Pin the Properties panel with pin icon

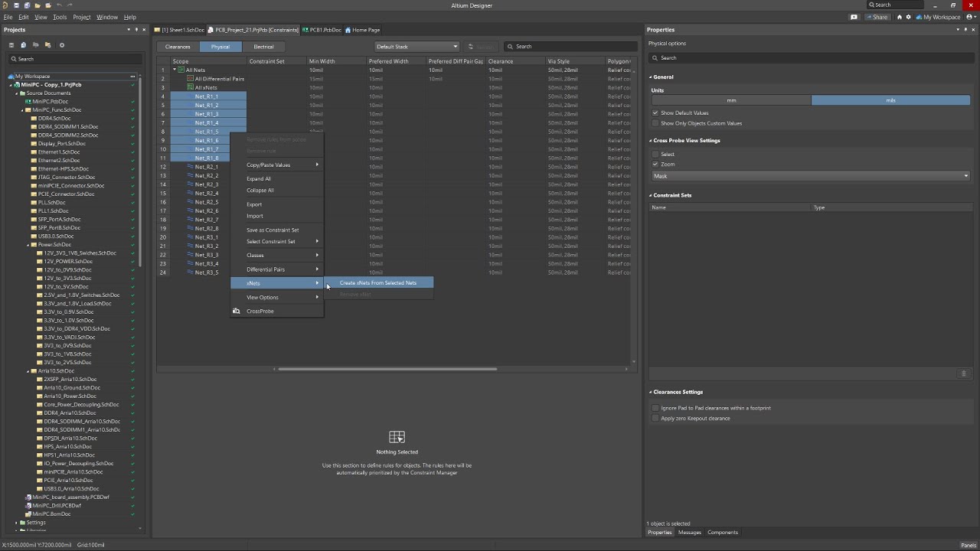point(966,30)
